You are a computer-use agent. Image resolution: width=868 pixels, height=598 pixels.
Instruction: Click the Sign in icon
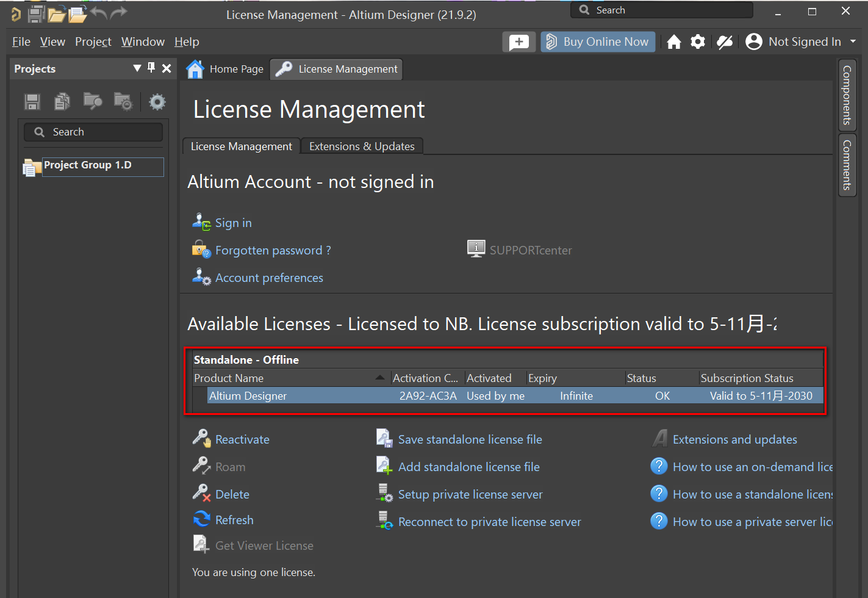[x=201, y=222]
